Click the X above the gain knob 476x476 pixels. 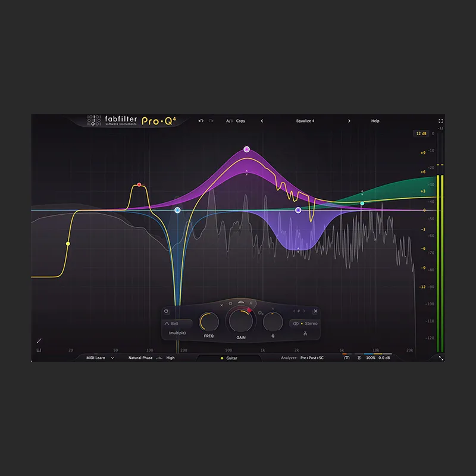[x=221, y=305]
